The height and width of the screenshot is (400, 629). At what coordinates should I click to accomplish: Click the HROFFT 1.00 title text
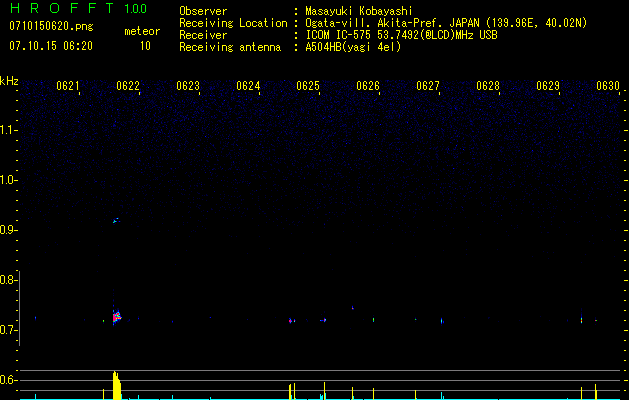[x=79, y=8]
